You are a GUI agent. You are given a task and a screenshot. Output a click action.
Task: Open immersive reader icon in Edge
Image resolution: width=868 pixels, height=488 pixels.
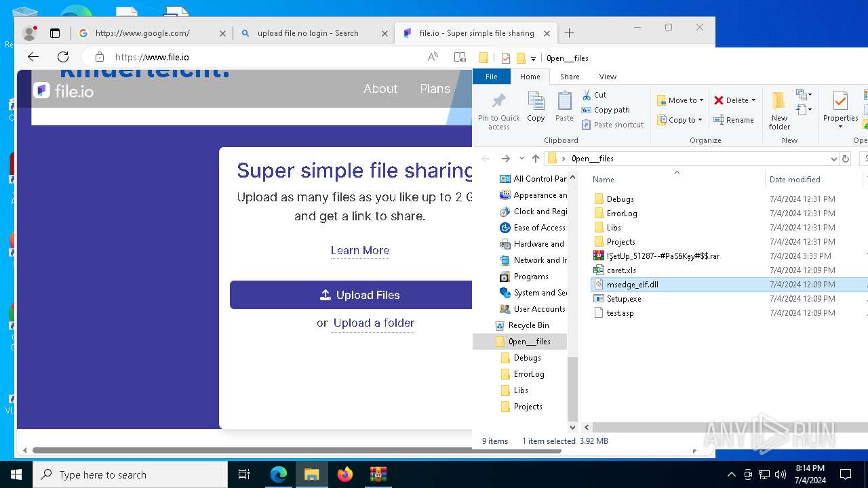click(460, 57)
